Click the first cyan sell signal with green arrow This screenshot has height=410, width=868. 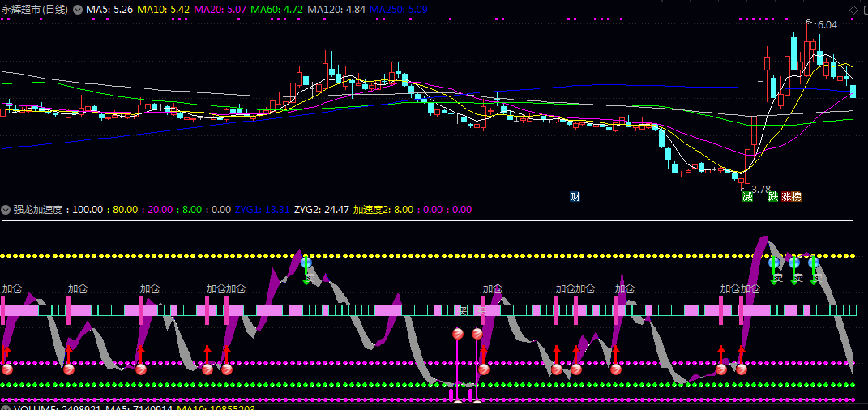pyautogui.click(x=306, y=263)
